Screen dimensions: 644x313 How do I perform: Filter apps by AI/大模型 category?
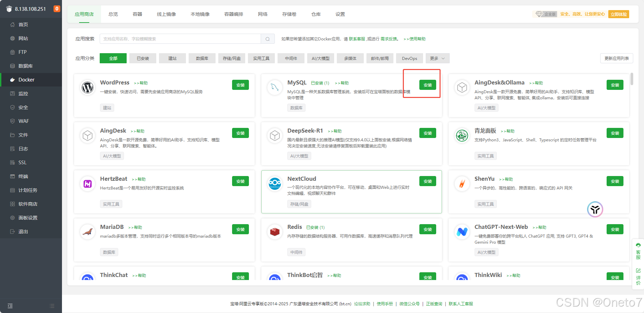click(x=321, y=58)
